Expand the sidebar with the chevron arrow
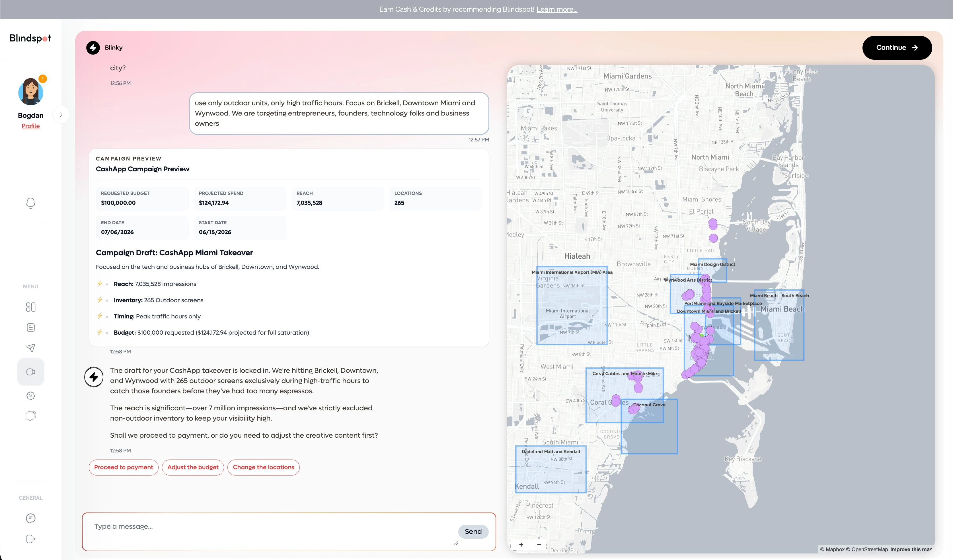The image size is (953, 560). click(61, 115)
